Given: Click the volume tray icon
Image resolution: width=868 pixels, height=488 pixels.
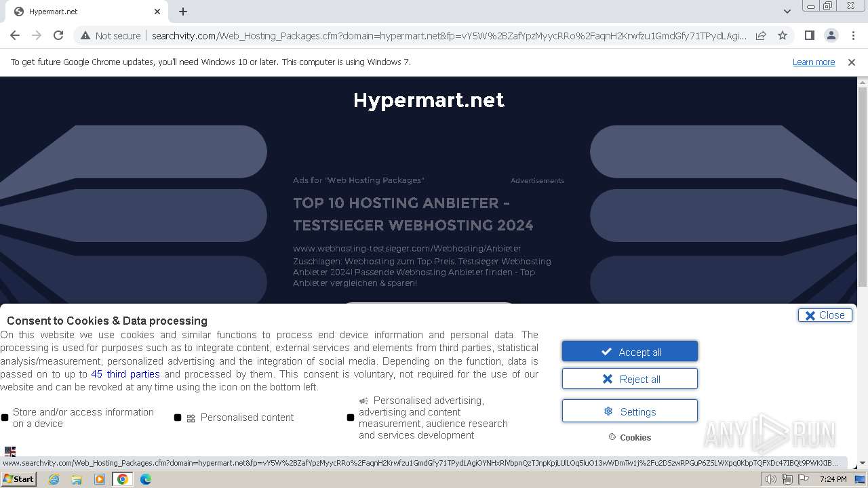Looking at the screenshot, I should pyautogui.click(x=771, y=479).
